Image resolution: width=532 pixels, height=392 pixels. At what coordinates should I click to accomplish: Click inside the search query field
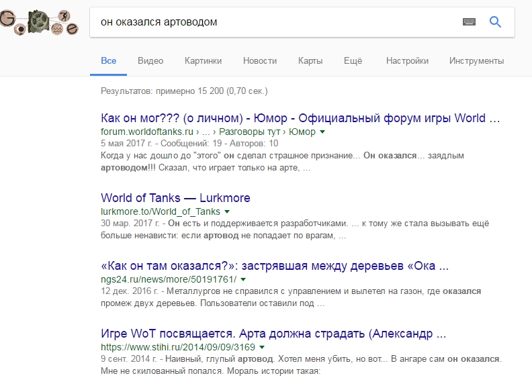click(x=269, y=22)
